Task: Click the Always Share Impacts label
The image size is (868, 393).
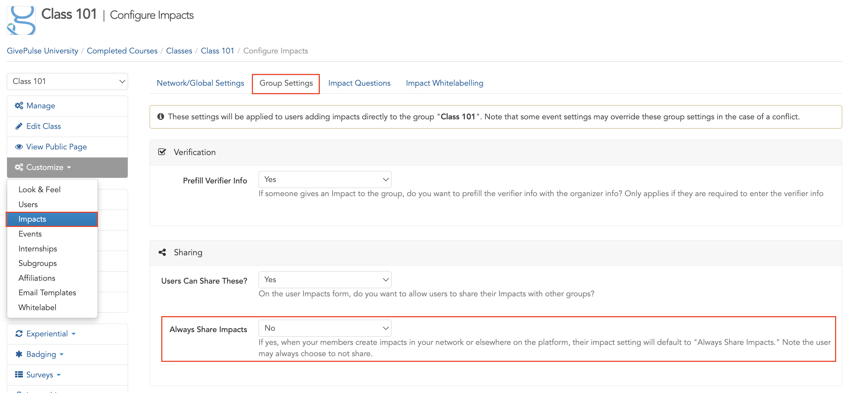Action: point(208,329)
